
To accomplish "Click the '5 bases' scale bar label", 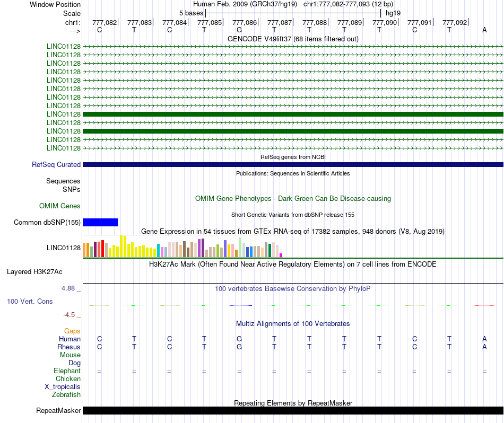I will pyautogui.click(x=191, y=13).
